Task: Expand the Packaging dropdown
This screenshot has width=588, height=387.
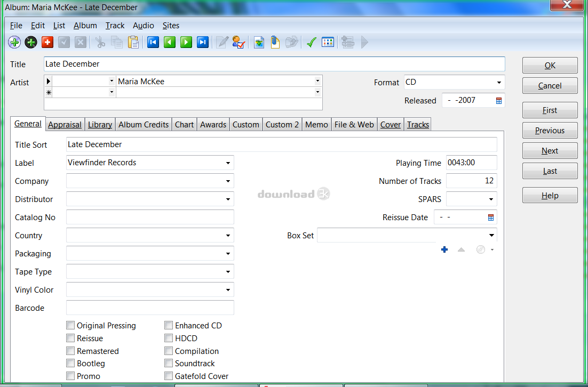Action: [x=228, y=254]
